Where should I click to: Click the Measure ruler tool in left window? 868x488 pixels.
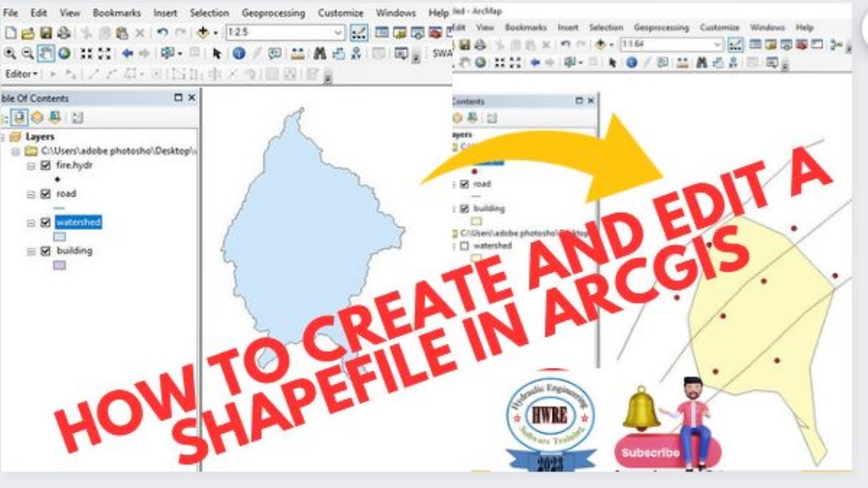(x=297, y=54)
